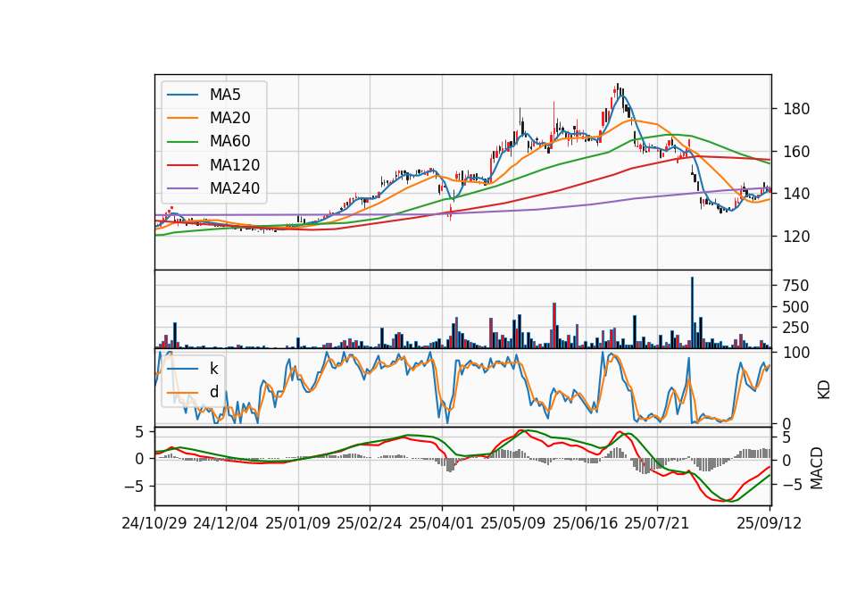The width and height of the screenshot is (857, 616).
Task: Click the MA120 legend label
Action: pyautogui.click(x=235, y=165)
